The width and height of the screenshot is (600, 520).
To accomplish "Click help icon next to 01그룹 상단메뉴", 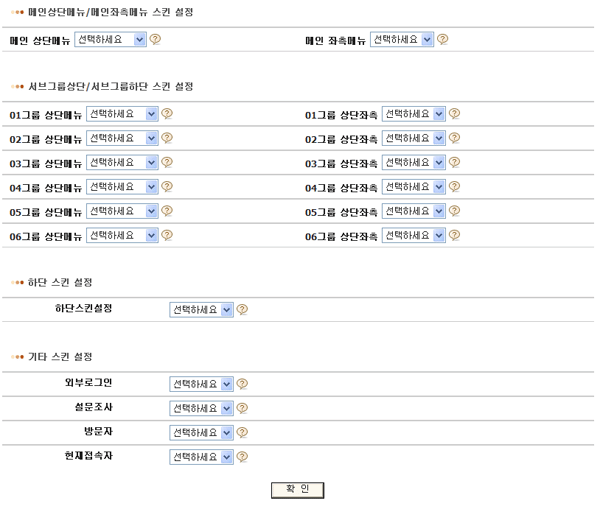I will pos(167,114).
